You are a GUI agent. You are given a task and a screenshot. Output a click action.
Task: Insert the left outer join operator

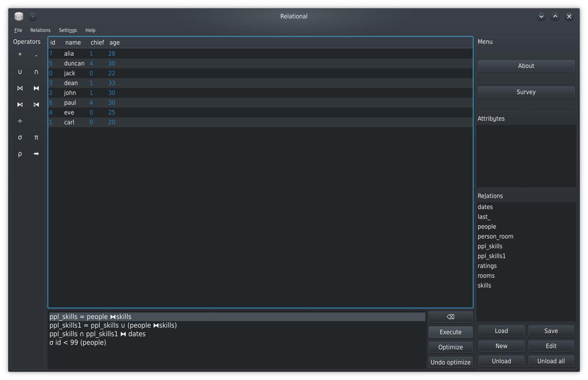pyautogui.click(x=20, y=104)
